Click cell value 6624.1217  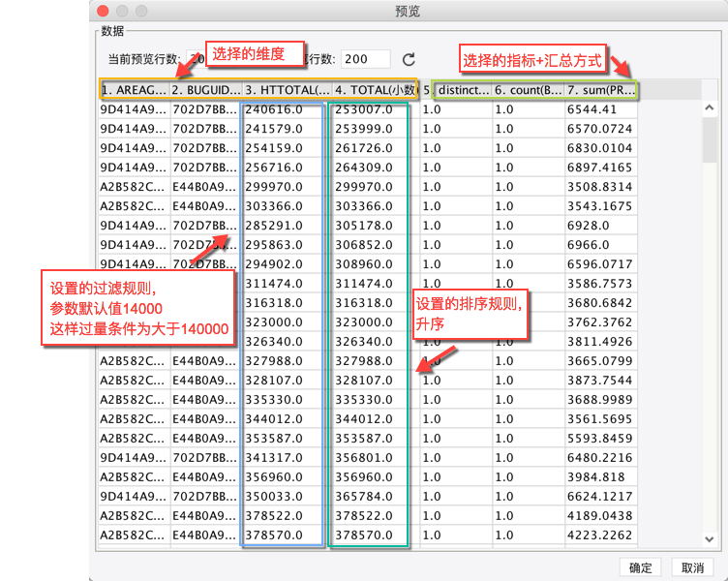tap(599, 497)
